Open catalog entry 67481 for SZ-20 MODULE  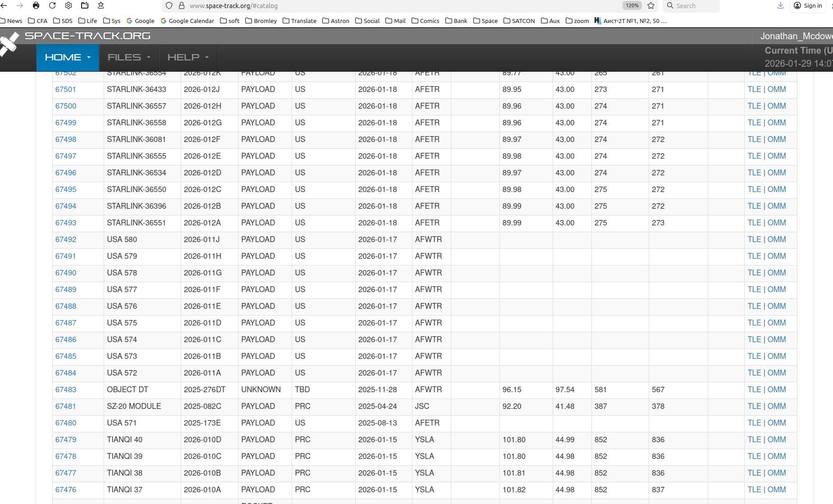[66, 406]
